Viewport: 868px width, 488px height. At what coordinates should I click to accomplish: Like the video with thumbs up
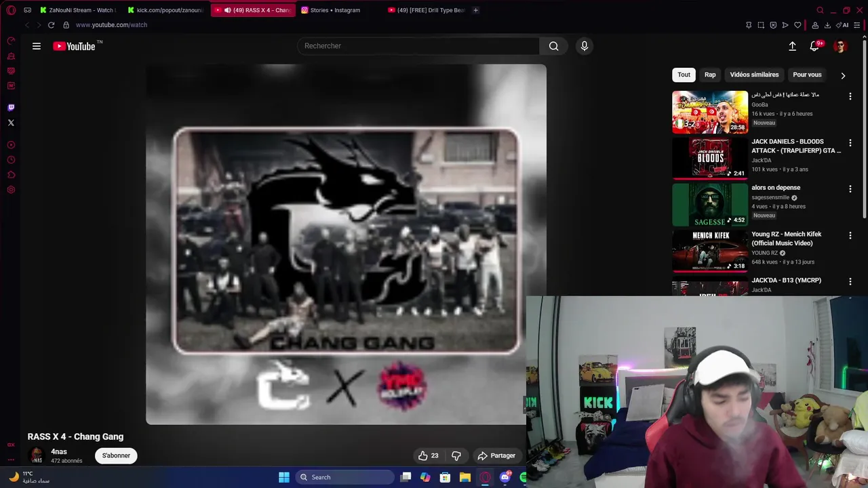[x=429, y=455]
